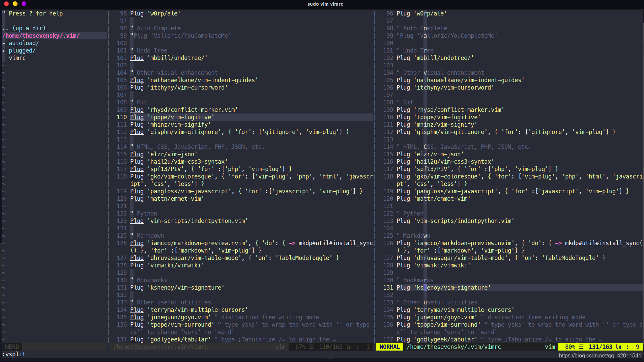Click 'Valloric/YouCompleteMe' in middle pane

191,36
